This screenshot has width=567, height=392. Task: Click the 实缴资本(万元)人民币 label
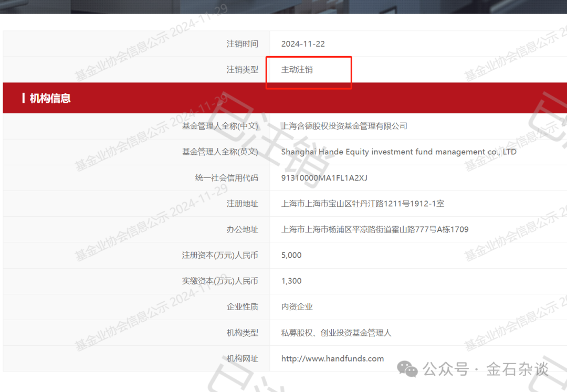pyautogui.click(x=220, y=281)
